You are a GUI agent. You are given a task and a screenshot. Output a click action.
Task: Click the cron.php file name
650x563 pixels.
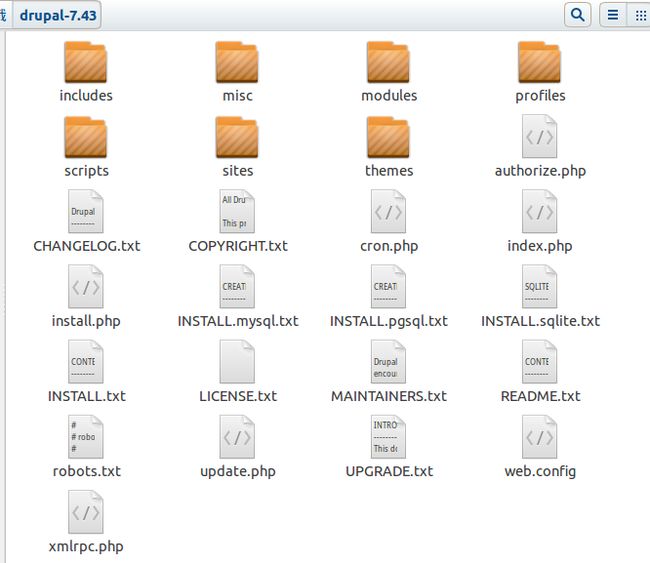tap(389, 247)
